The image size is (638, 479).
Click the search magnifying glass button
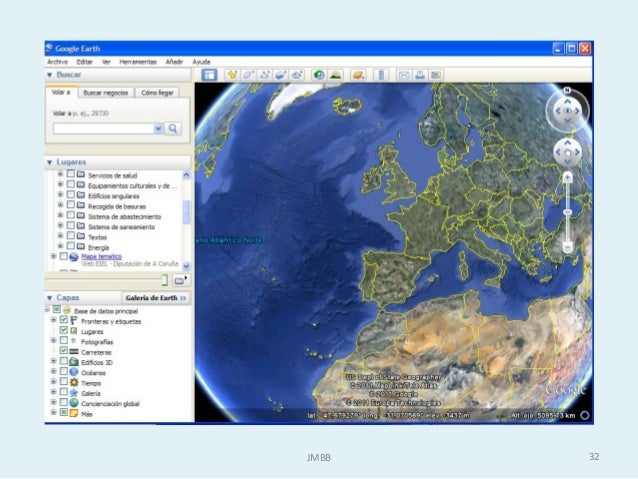tap(173, 129)
